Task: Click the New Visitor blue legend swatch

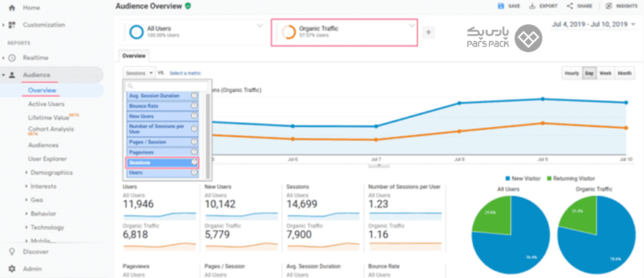Action: [508, 179]
